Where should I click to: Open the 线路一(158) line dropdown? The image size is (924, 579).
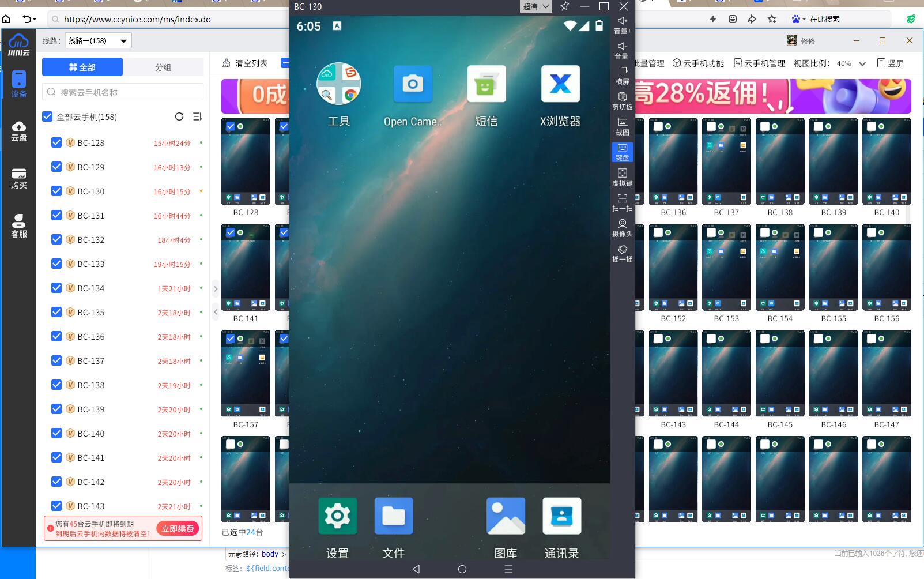click(x=97, y=40)
